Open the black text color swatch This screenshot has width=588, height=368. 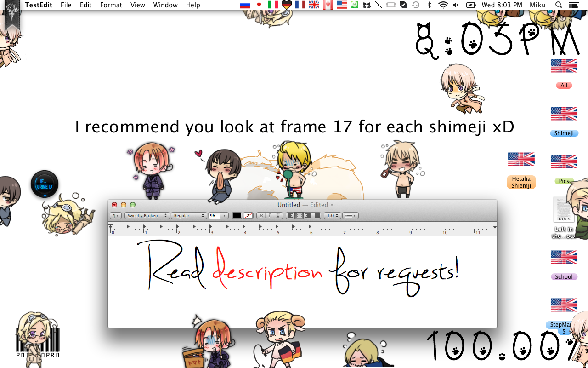[x=237, y=215]
